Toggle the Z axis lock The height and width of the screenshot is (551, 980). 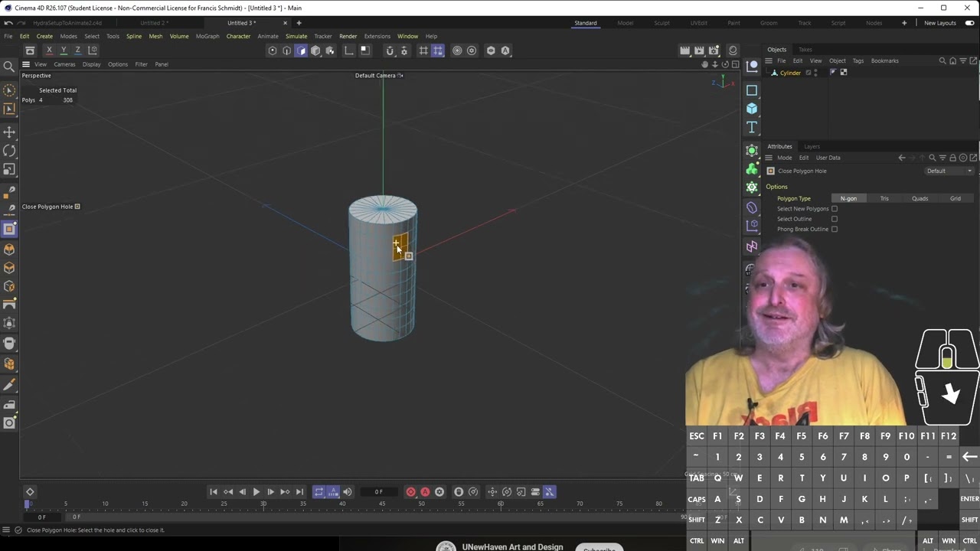77,51
